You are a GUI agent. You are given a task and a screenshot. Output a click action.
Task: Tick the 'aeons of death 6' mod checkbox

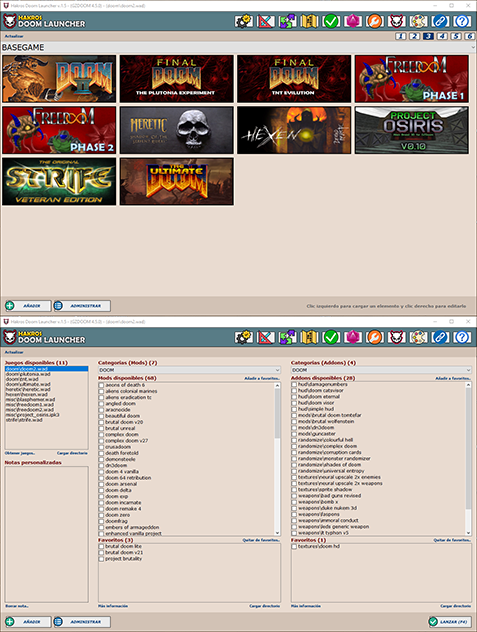(x=101, y=385)
